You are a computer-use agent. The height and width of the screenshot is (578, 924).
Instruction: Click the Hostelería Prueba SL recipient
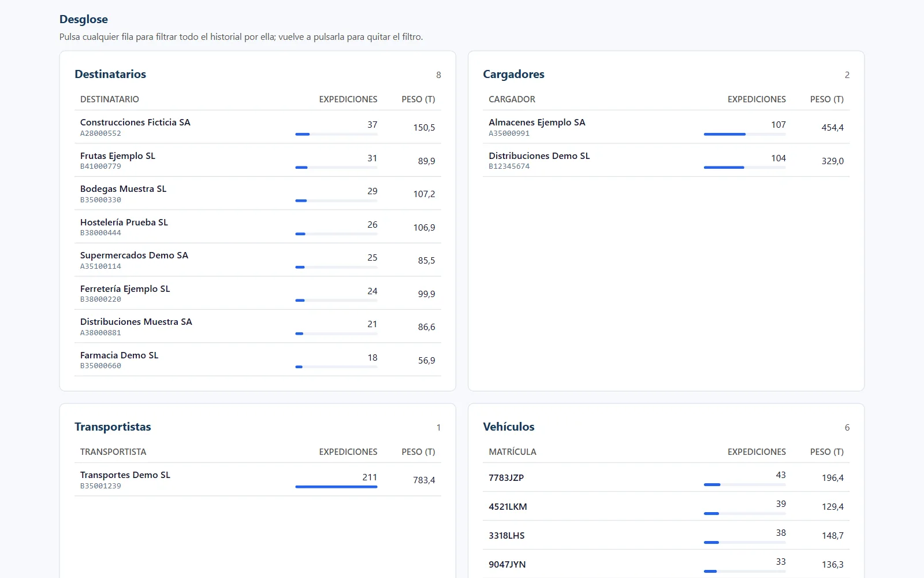[258, 227]
